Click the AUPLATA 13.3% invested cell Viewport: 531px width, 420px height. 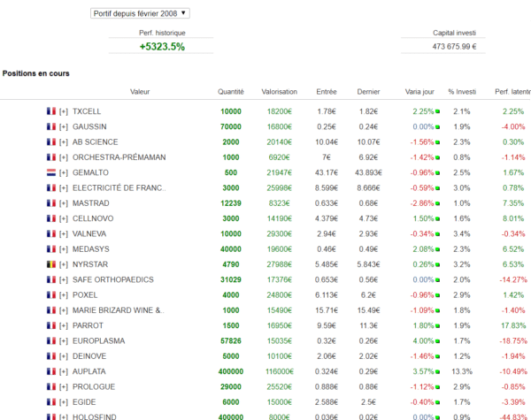click(462, 371)
